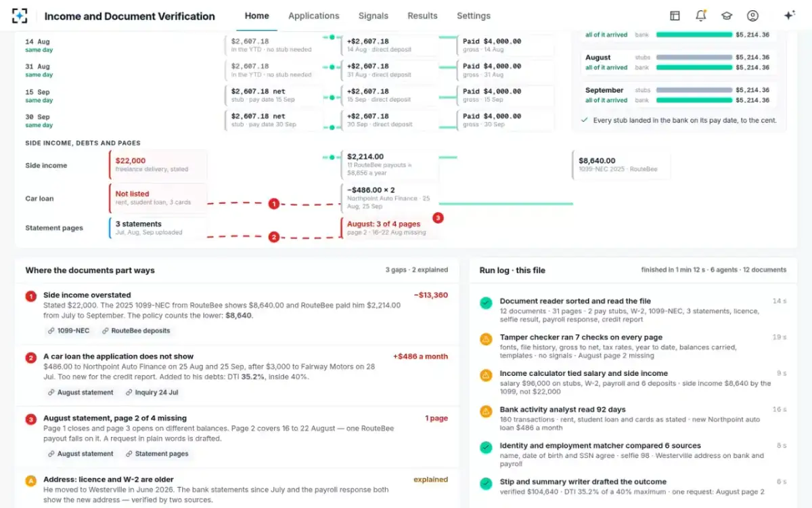
Task: Open the 1099-NEC source link
Action: tap(68, 331)
